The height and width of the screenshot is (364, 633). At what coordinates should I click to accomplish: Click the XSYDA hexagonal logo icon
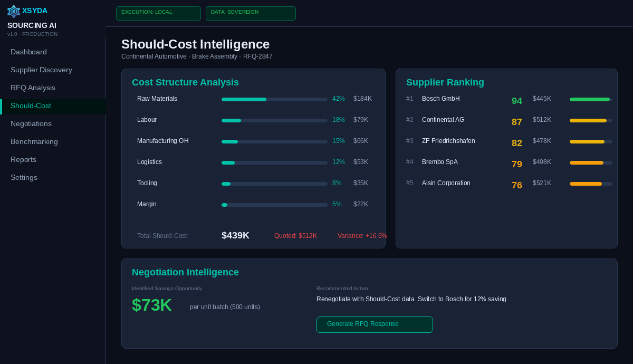point(13,11)
